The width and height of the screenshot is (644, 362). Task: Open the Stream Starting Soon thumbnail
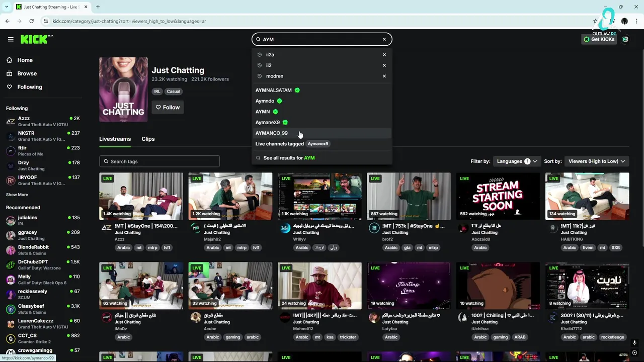pos(498,196)
